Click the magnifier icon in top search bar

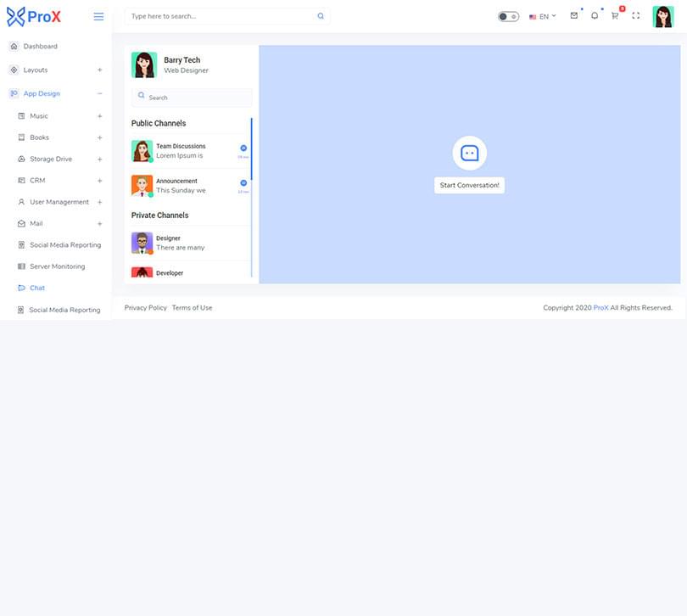point(321,16)
